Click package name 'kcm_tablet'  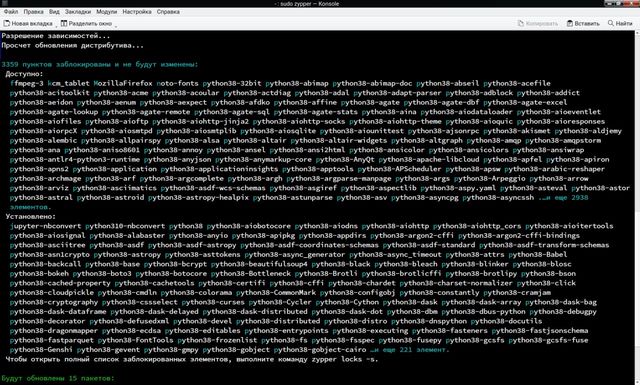coord(69,83)
